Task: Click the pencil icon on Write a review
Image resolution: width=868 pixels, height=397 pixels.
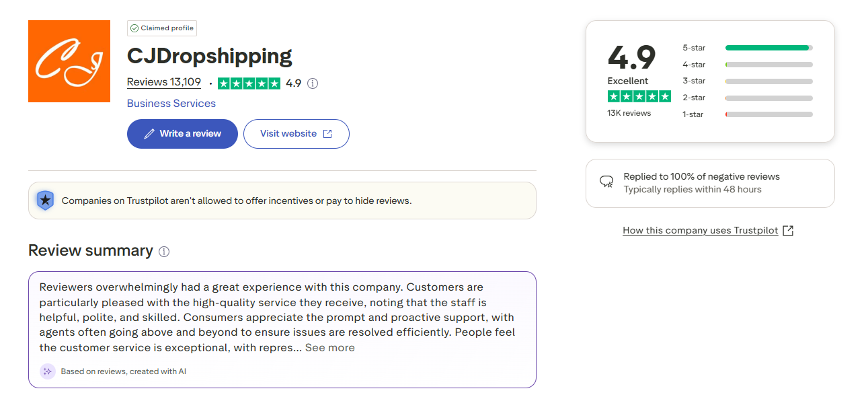Action: point(149,133)
